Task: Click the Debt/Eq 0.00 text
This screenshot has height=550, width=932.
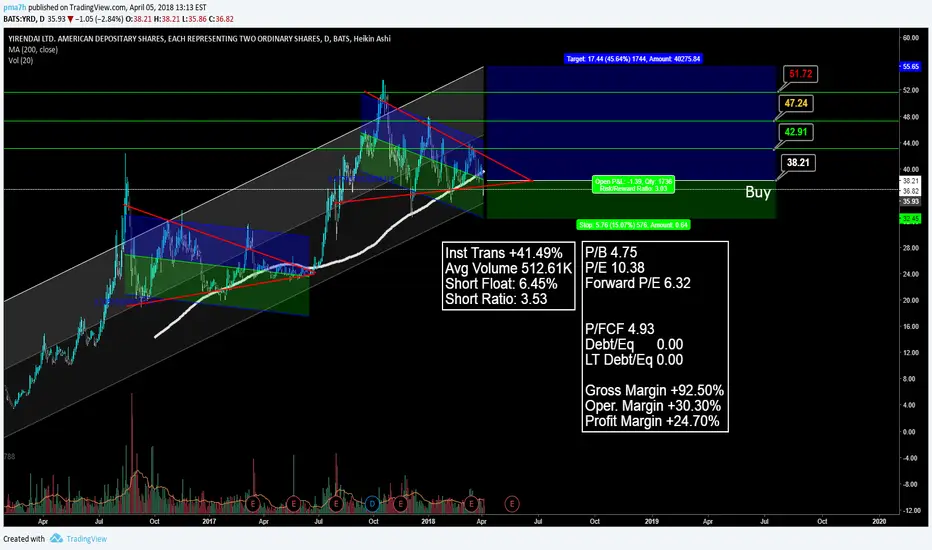Action: pyautogui.click(x=634, y=344)
